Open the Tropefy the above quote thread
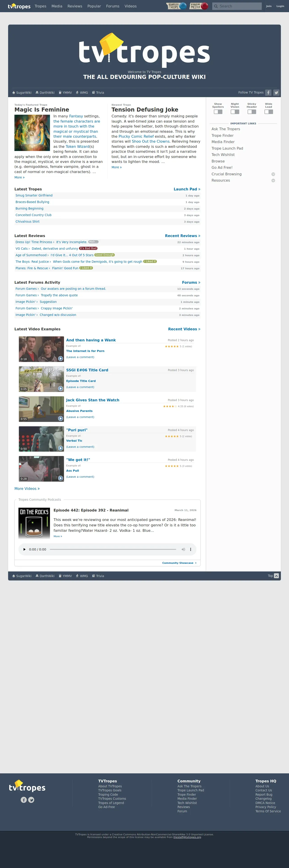The height and width of the screenshot is (868, 289). click(x=59, y=295)
